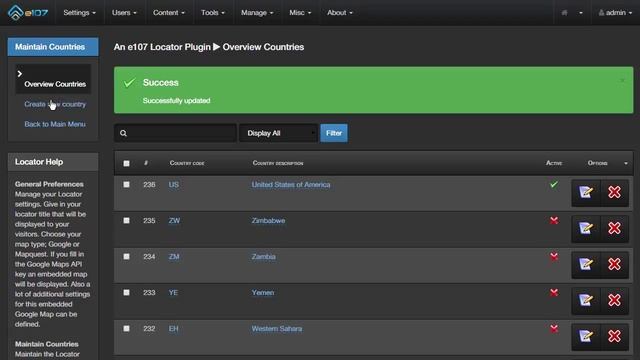Open the Western Sahara description link
Screen dimensions: 640x360
point(277,329)
